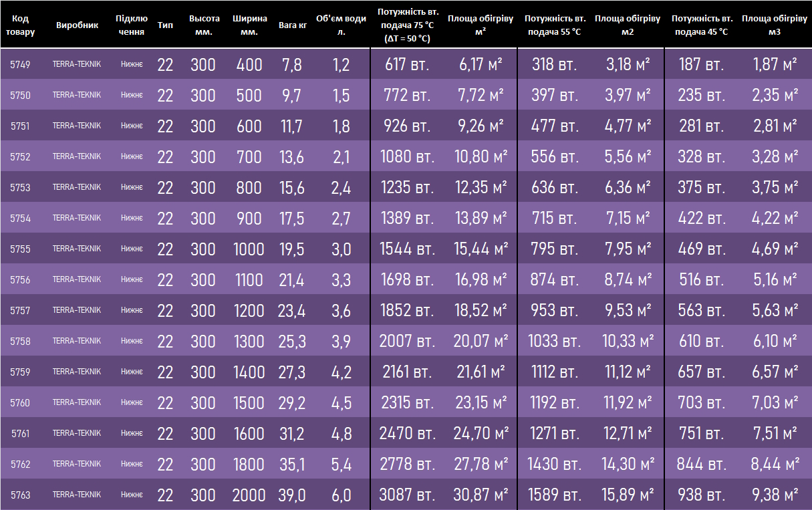
Task: Click the product code 5749
Action: pos(20,65)
